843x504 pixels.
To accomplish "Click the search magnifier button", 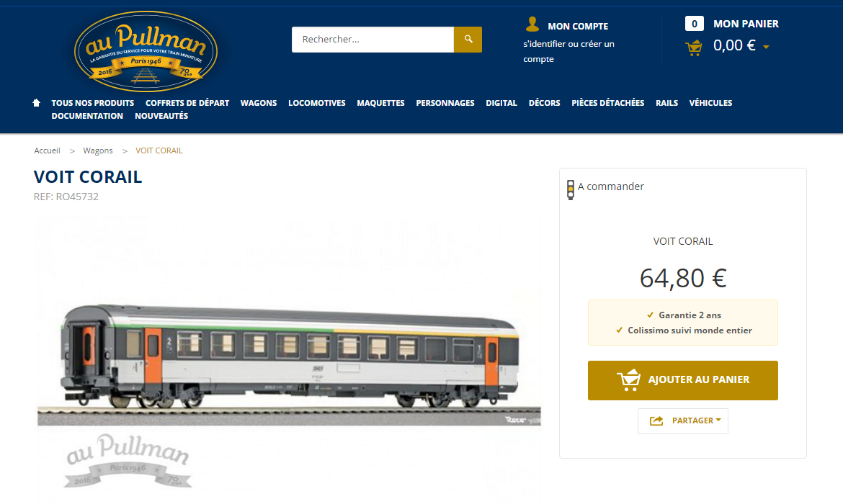I will coord(468,39).
